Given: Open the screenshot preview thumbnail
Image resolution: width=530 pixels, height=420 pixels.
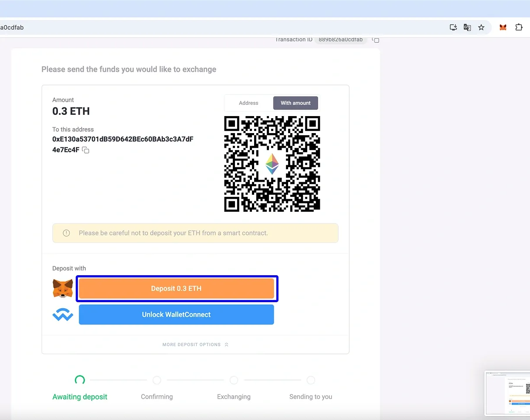Looking at the screenshot, I should coord(508,393).
